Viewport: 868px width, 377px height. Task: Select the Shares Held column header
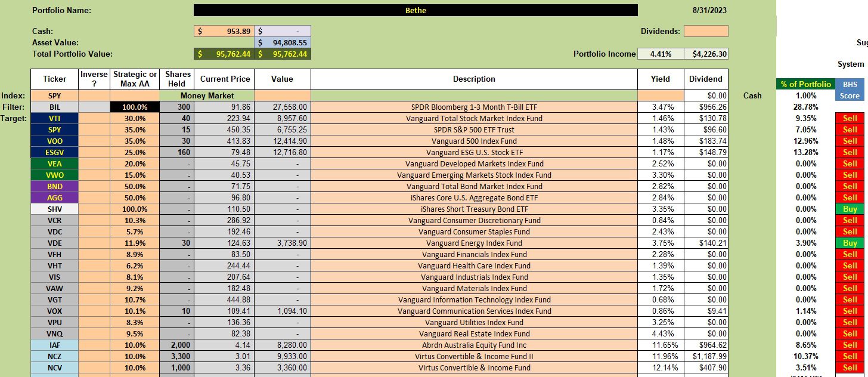(x=178, y=79)
